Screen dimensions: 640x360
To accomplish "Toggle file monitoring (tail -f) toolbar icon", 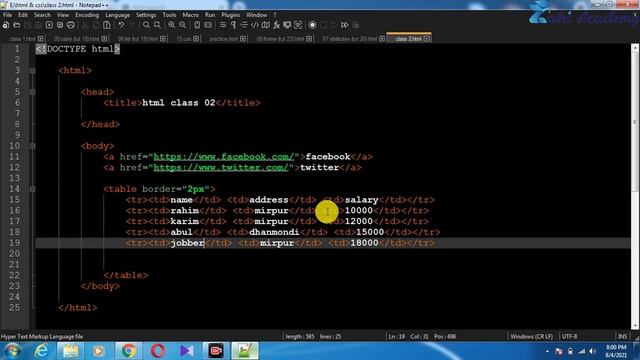I will pos(298,25).
